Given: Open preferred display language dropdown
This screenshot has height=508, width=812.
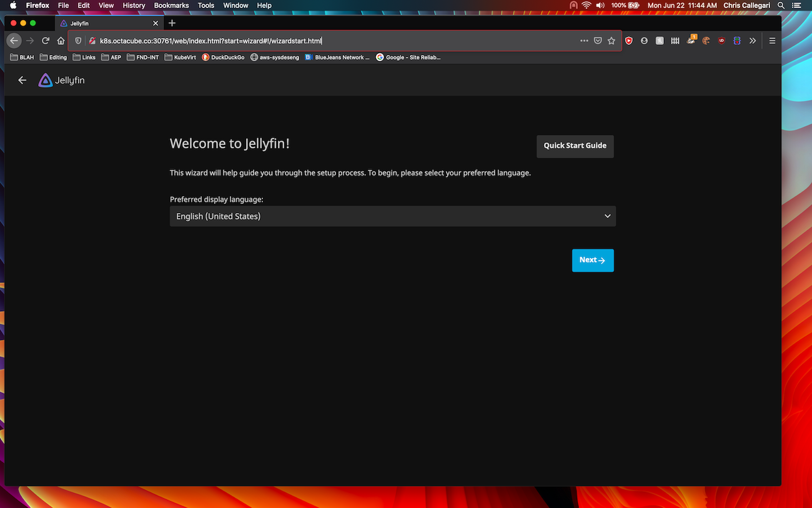Looking at the screenshot, I should click(x=393, y=216).
